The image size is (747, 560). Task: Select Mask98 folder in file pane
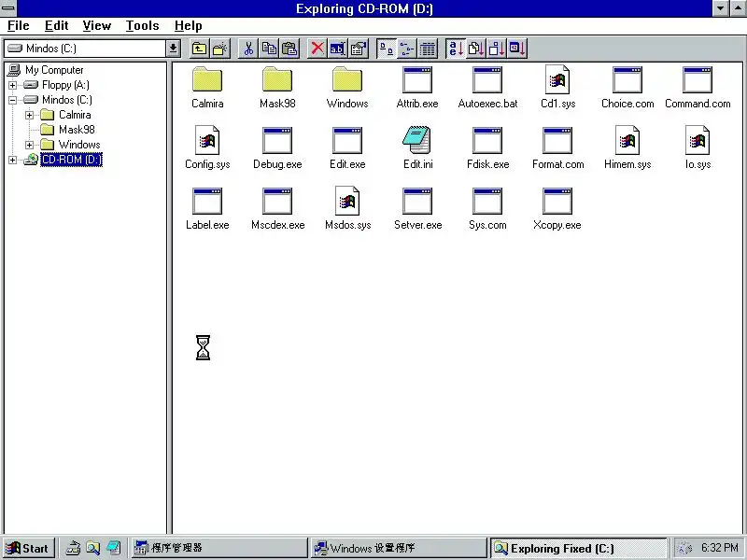277,88
